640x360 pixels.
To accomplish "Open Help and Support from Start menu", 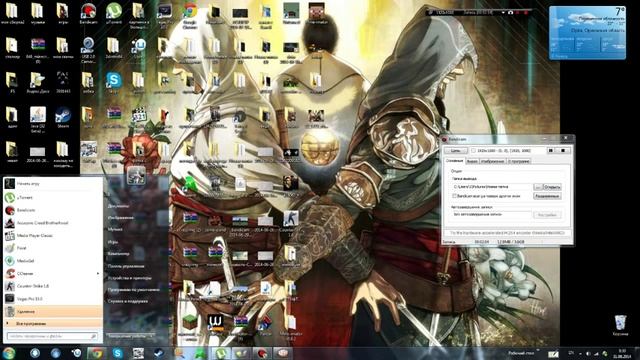I will point(128,301).
